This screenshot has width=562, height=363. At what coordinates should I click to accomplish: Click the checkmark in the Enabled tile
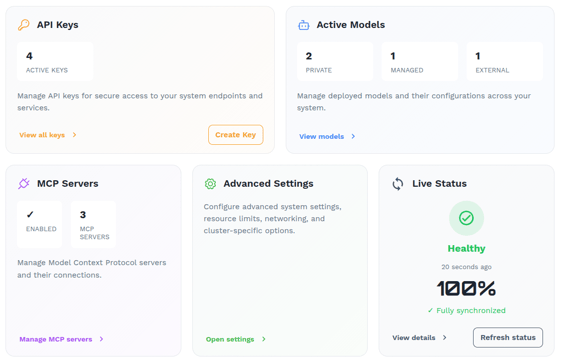pyautogui.click(x=30, y=215)
